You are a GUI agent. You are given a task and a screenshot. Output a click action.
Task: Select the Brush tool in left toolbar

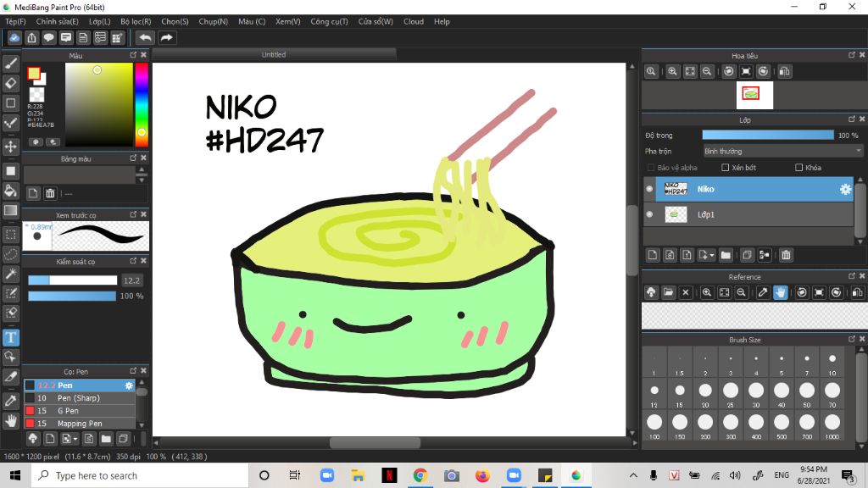10,64
